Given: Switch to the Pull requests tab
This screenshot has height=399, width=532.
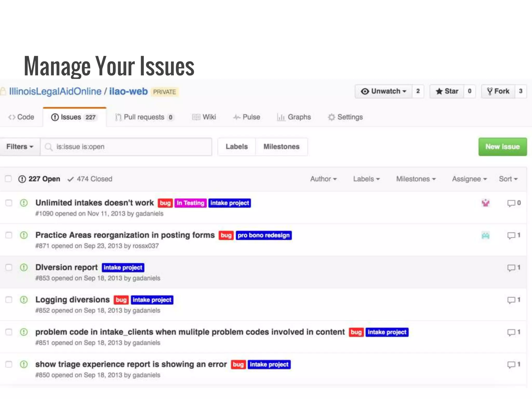Looking at the screenshot, I should [144, 117].
